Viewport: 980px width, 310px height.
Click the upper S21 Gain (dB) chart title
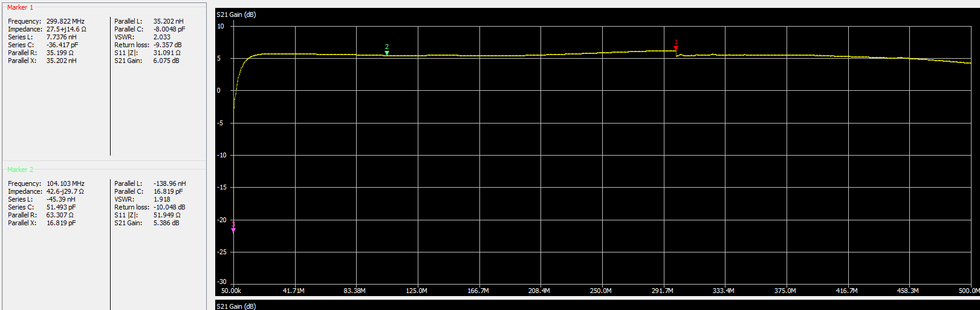click(x=236, y=15)
